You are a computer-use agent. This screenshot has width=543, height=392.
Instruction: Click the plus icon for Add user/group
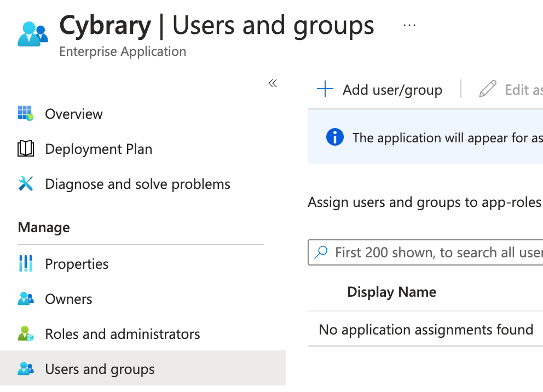point(325,89)
